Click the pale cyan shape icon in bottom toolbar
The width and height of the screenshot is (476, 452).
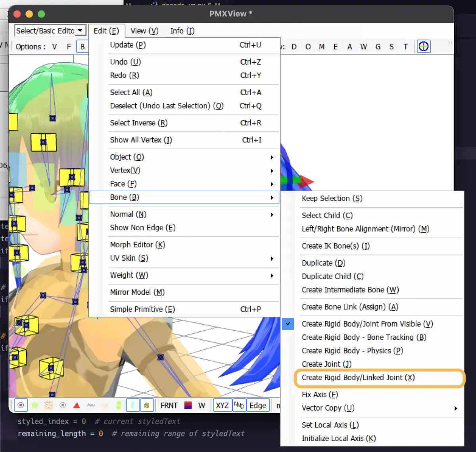pyautogui.click(x=133, y=405)
